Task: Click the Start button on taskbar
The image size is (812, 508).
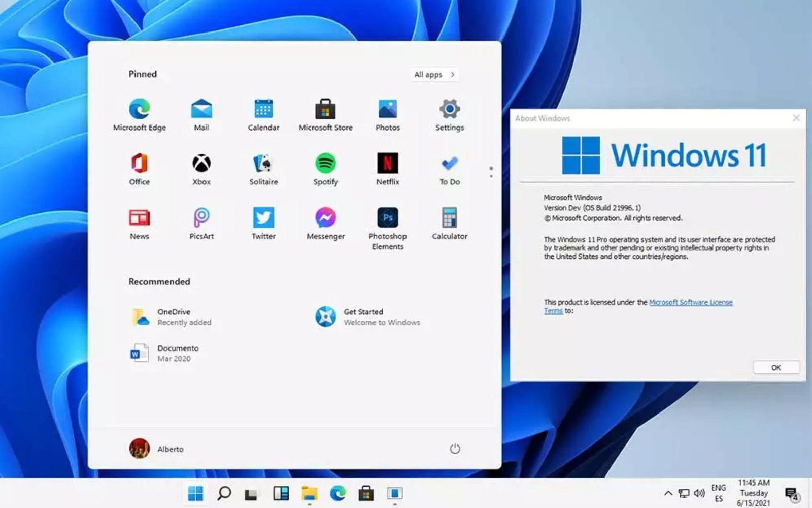Action: coord(195,493)
